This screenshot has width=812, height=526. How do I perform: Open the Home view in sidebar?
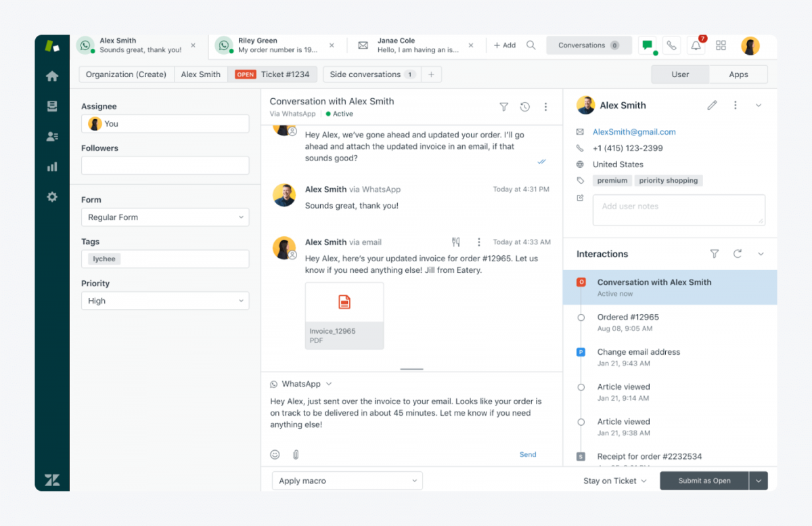(x=52, y=76)
